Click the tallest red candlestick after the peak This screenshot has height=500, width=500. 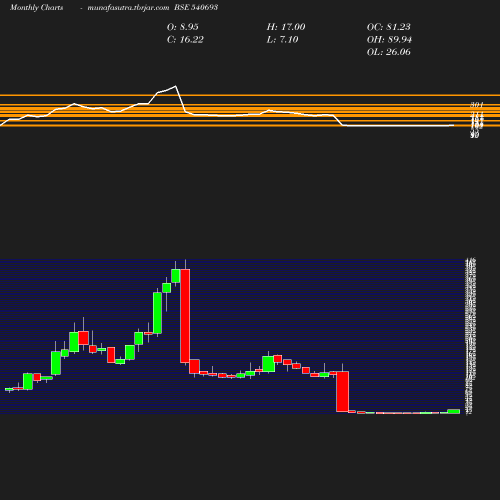pos(185,316)
